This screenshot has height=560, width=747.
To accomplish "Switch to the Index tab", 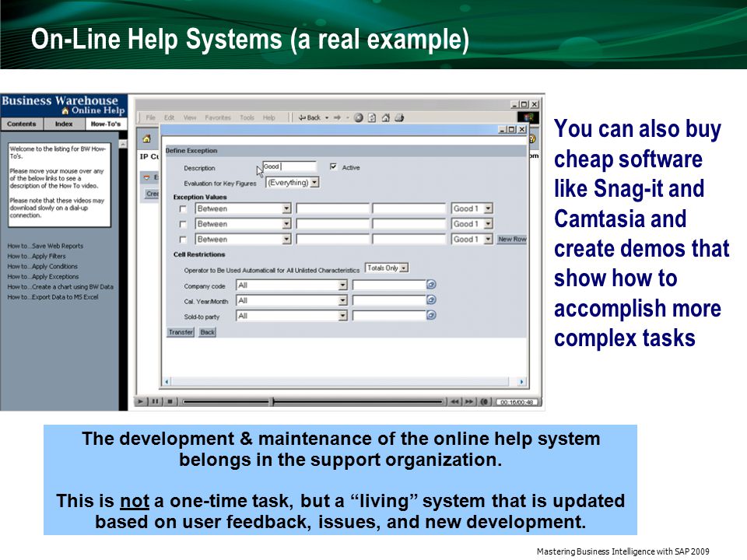I will 64,124.
